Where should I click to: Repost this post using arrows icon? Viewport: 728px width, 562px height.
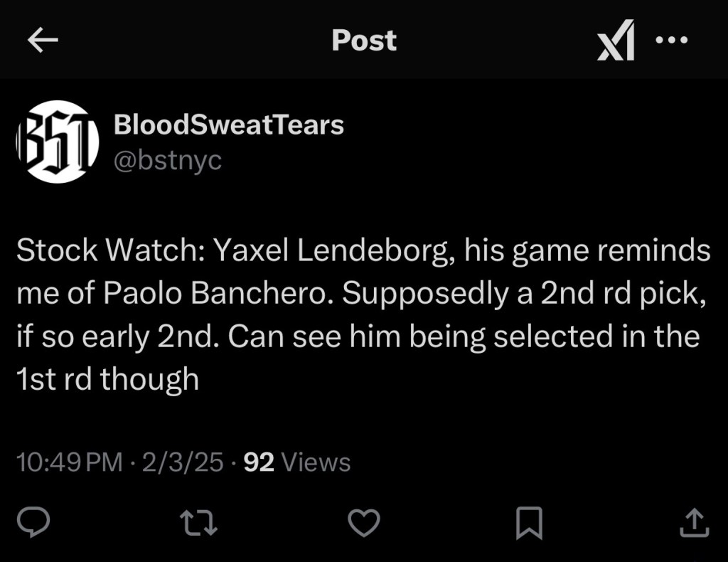click(199, 523)
